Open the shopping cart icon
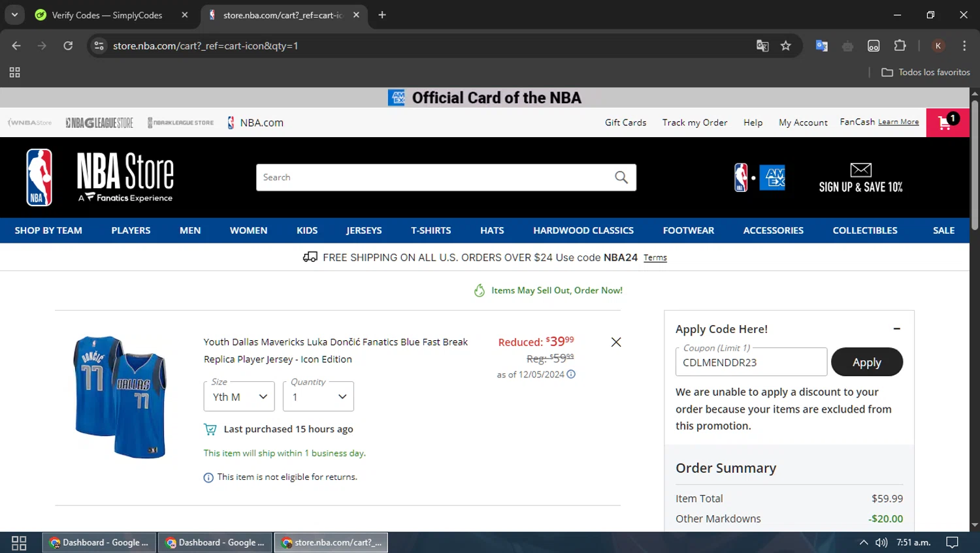The width and height of the screenshot is (980, 553). [947, 122]
